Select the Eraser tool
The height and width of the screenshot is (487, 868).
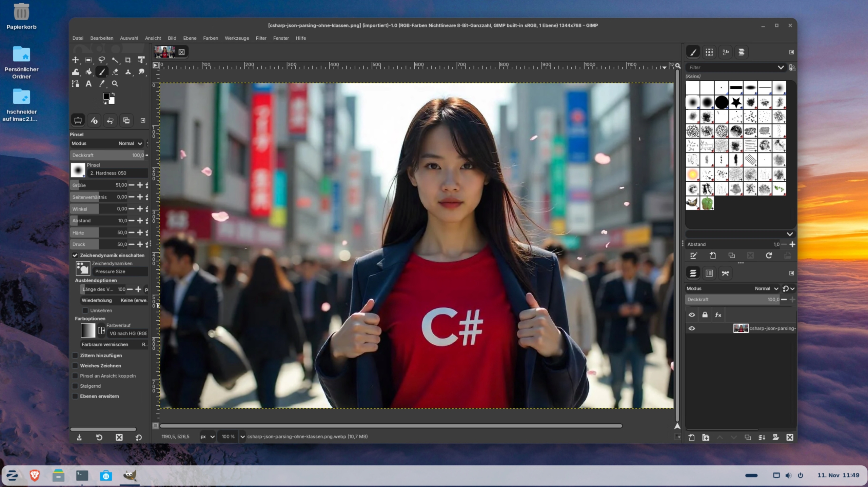tap(115, 72)
